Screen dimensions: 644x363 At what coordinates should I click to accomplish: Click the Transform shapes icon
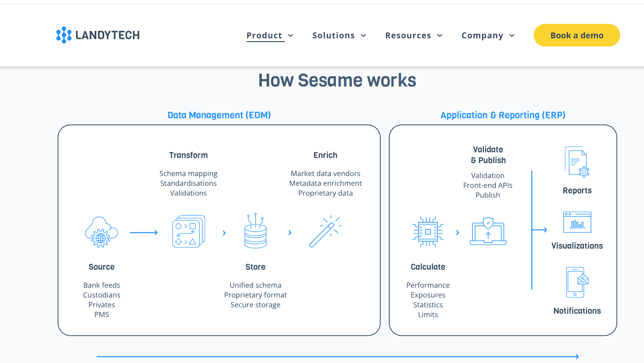(x=189, y=231)
